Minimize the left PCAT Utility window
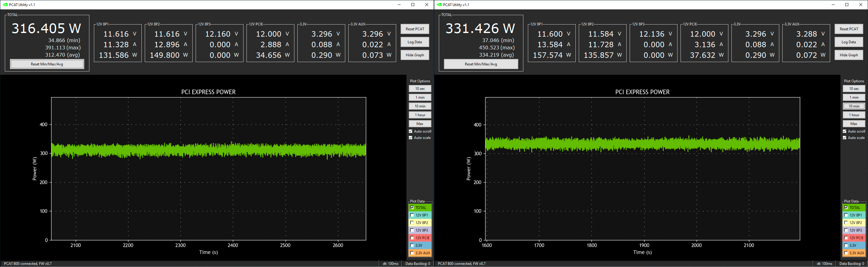This screenshot has width=868, height=267. 399,5
